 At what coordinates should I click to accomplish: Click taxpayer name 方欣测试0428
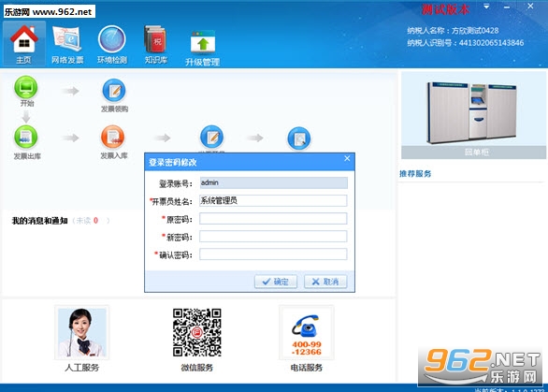(475, 31)
